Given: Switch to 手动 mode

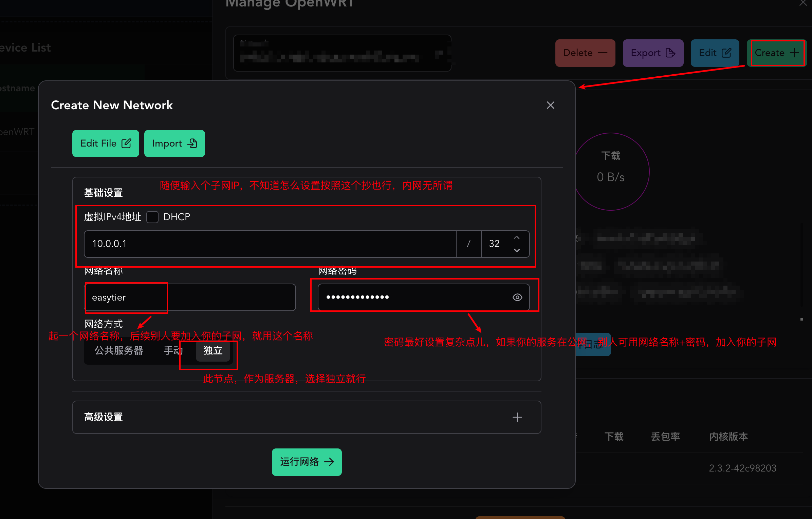Looking at the screenshot, I should click(172, 351).
